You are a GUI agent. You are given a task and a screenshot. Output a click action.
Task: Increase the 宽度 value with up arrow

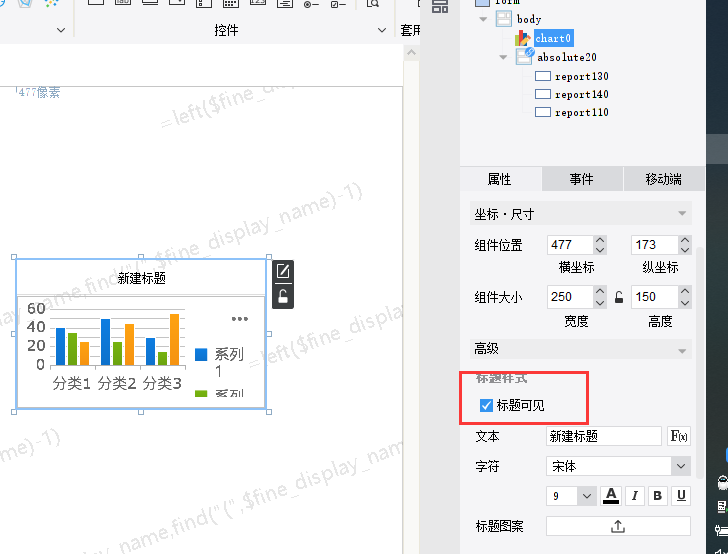pyautogui.click(x=600, y=292)
